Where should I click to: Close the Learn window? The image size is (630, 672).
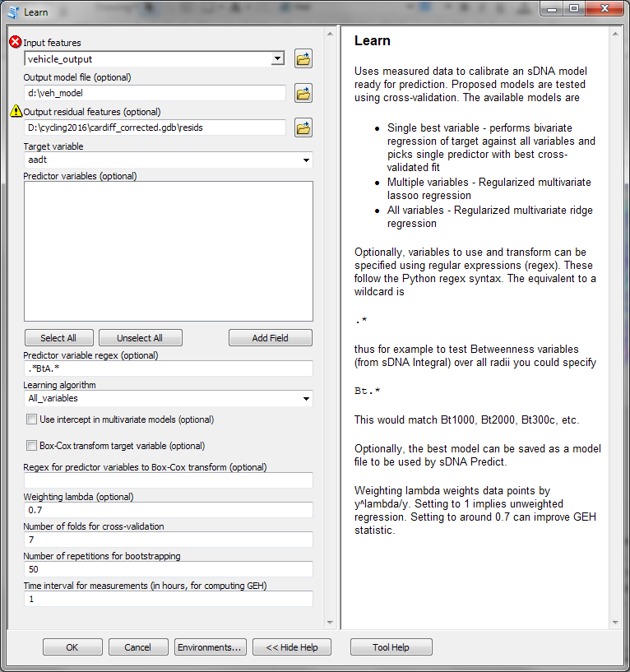pyautogui.click(x=605, y=9)
